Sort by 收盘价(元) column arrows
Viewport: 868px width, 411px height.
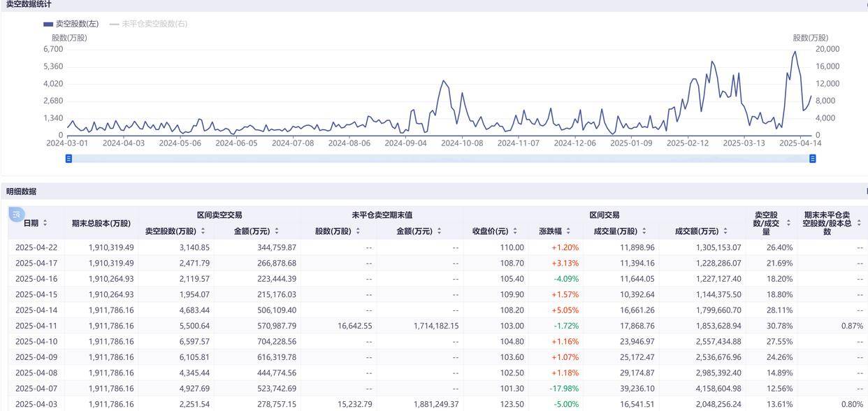(515, 231)
